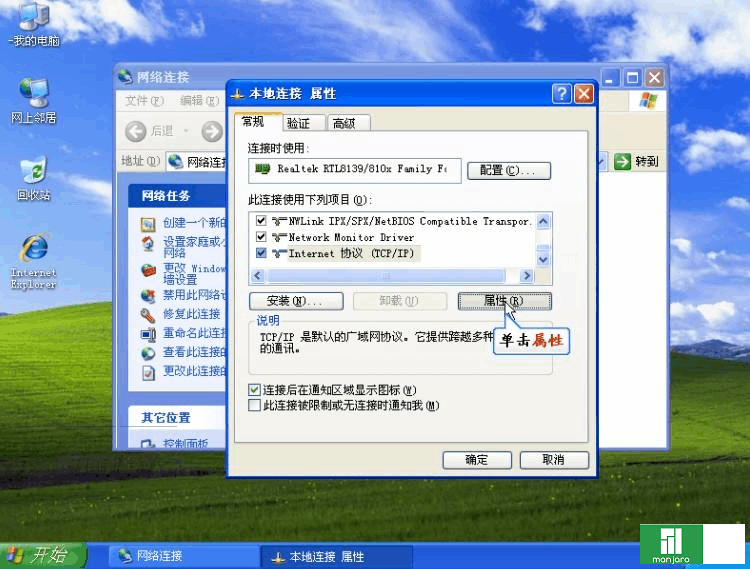Click the 网络连接 taskbar button
This screenshot has height=569, width=750.
(184, 556)
